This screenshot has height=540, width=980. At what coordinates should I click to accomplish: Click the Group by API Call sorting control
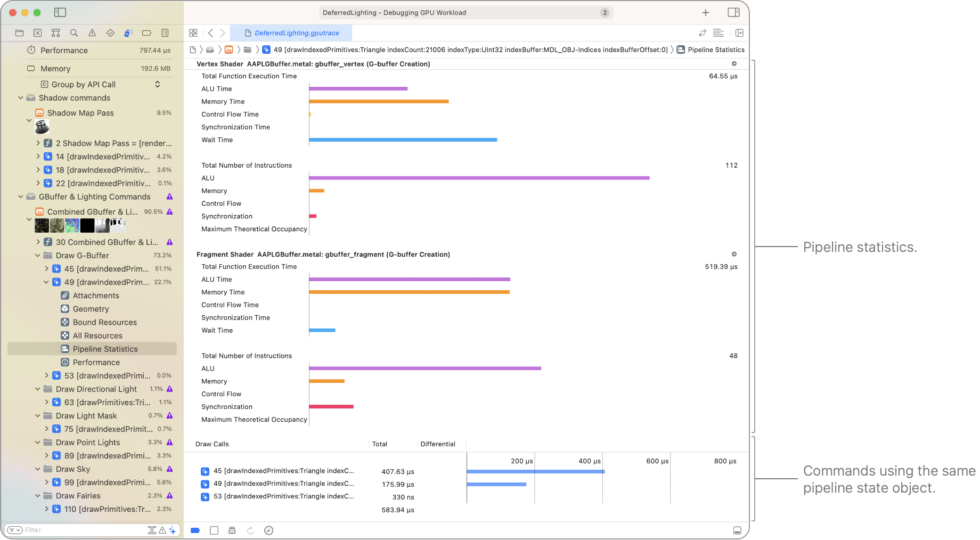pos(157,84)
